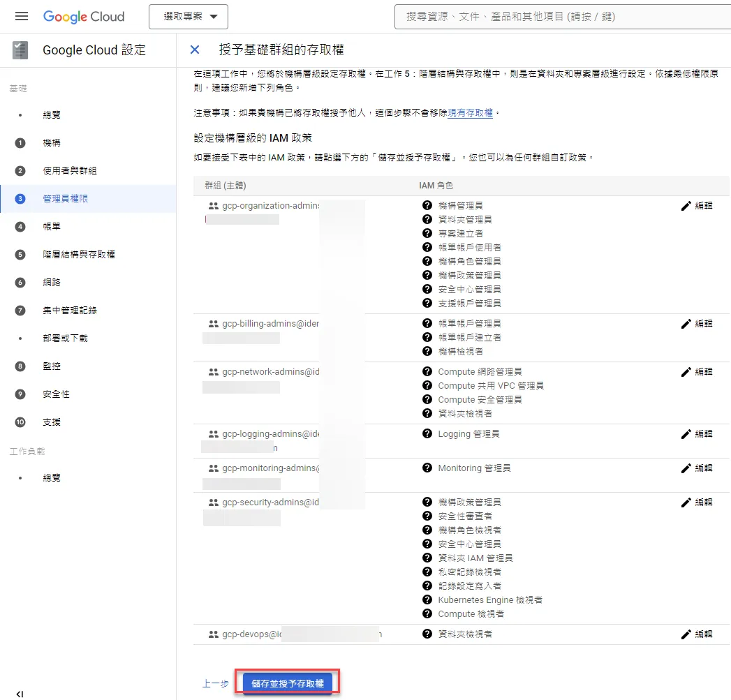This screenshot has width=731, height=700.
Task: Show help for 帳單帳戶管理員 role
Action: pos(427,323)
